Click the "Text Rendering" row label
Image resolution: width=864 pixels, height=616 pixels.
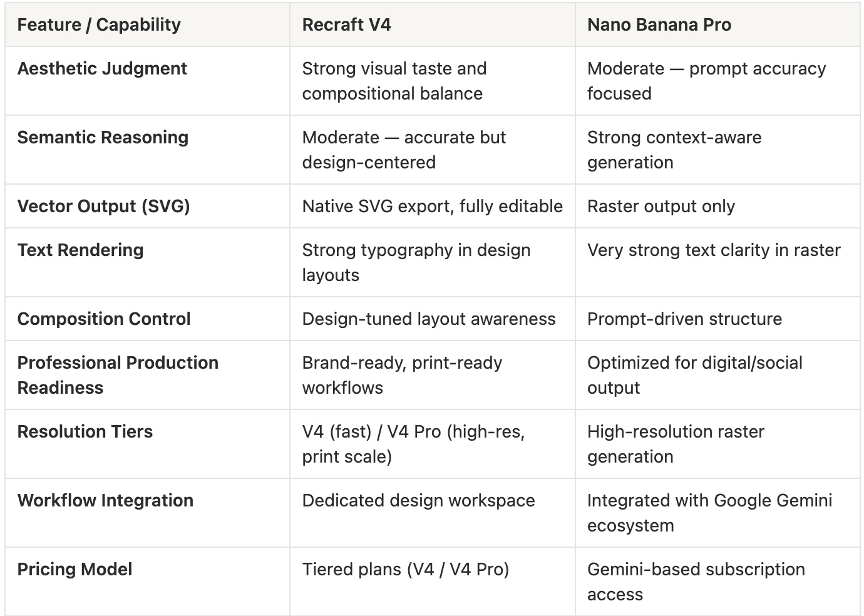pos(80,250)
